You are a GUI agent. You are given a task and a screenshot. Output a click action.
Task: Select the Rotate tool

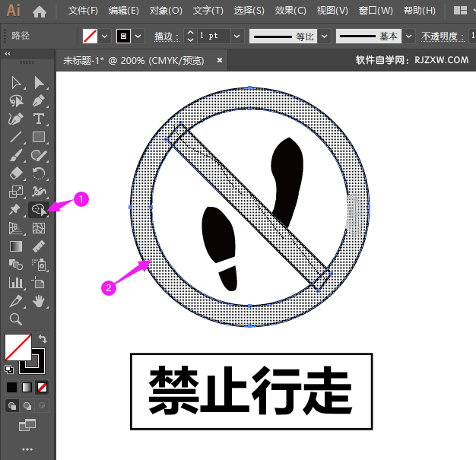coord(39,173)
